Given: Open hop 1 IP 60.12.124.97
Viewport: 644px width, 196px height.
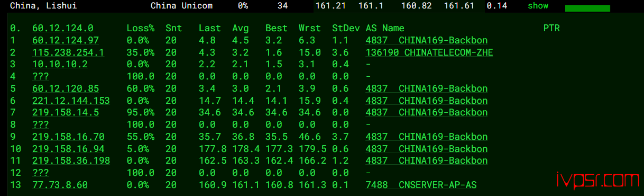Looking at the screenshot, I should coord(66,40).
